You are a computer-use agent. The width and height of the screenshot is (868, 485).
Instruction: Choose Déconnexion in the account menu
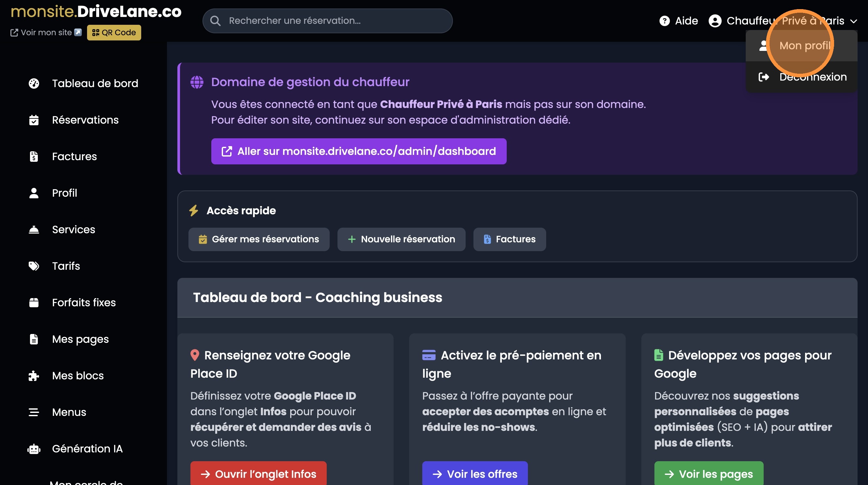812,77
